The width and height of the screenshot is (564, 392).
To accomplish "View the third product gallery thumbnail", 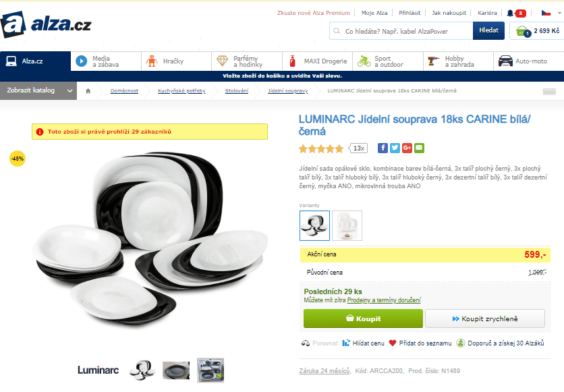I will tap(210, 370).
